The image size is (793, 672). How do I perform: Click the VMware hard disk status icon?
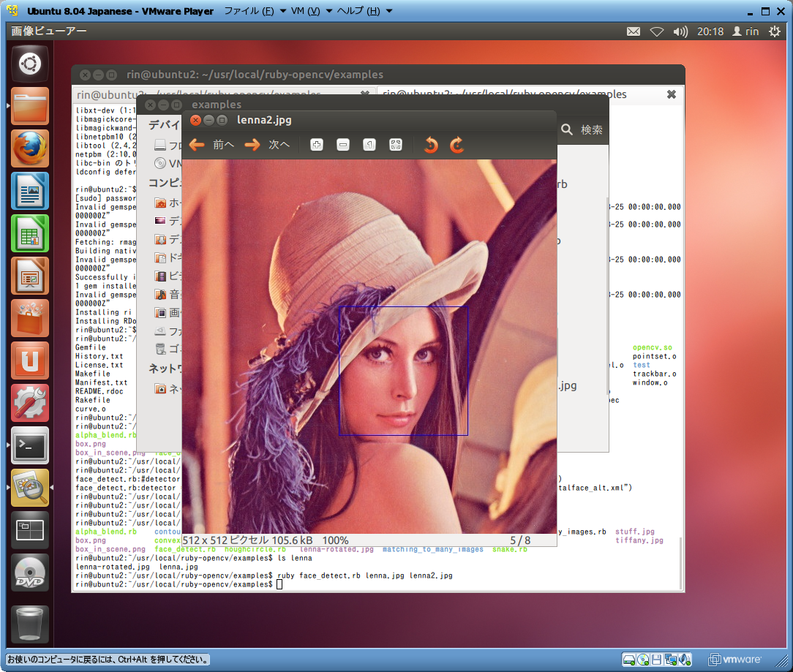629,660
